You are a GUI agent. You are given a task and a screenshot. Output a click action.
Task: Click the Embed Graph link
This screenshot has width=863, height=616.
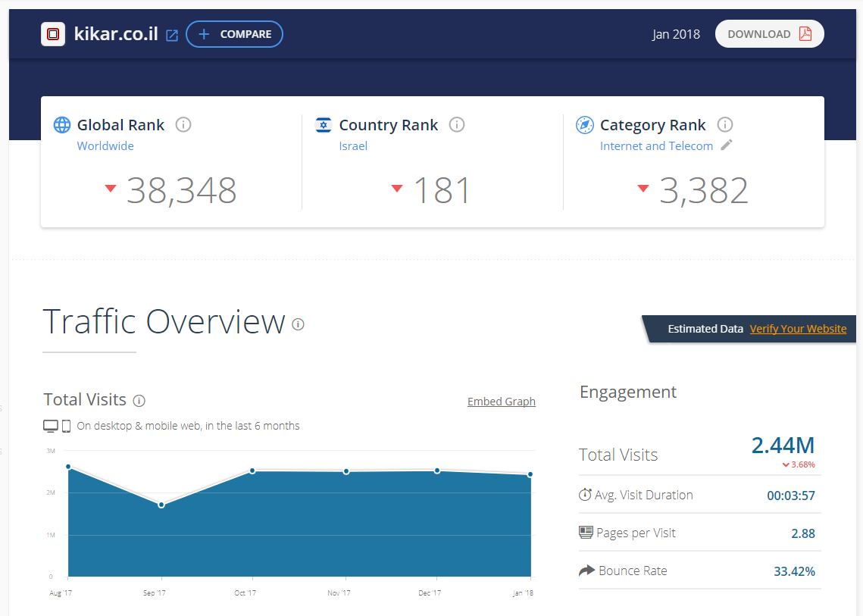501,402
